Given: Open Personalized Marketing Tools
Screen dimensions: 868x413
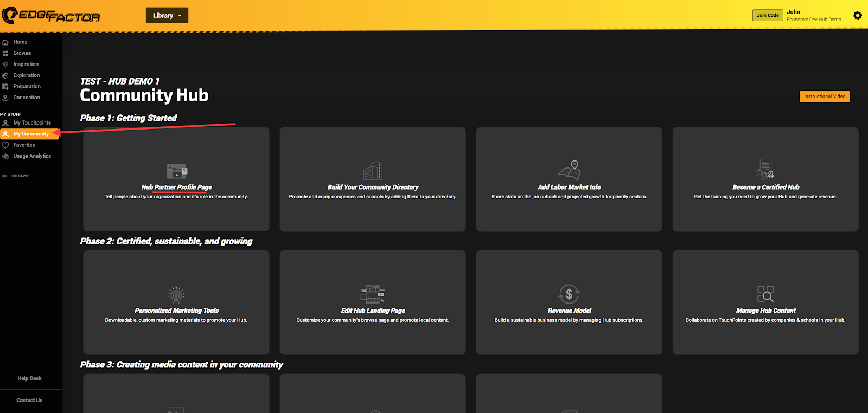Looking at the screenshot, I should (176, 311).
